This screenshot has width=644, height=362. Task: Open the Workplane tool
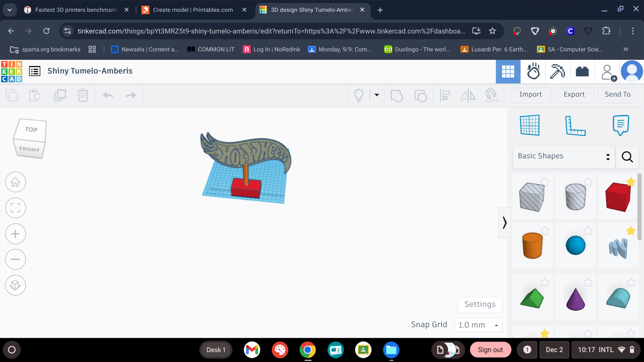click(529, 125)
